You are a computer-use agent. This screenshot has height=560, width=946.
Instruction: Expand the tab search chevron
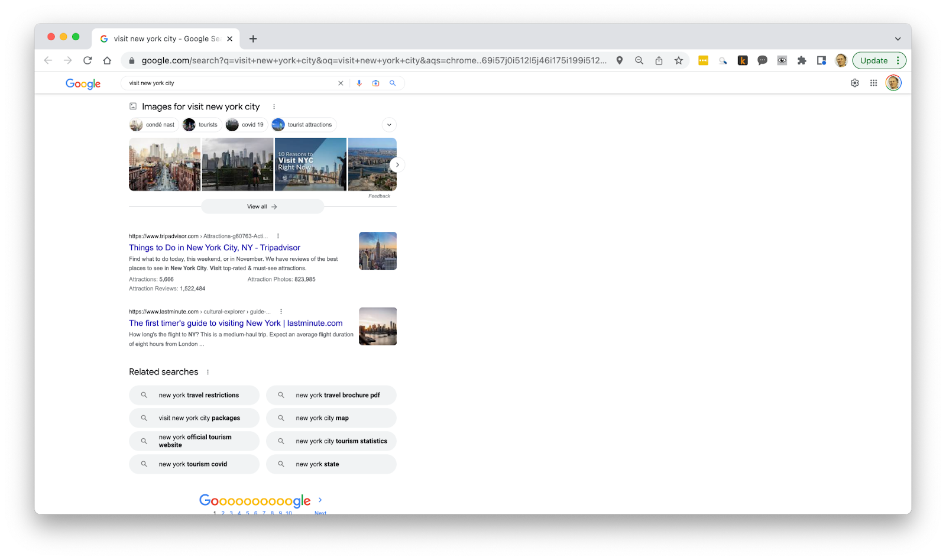click(898, 39)
